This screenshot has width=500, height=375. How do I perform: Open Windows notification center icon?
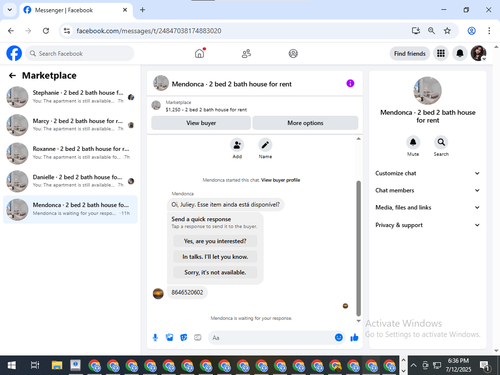point(485,365)
